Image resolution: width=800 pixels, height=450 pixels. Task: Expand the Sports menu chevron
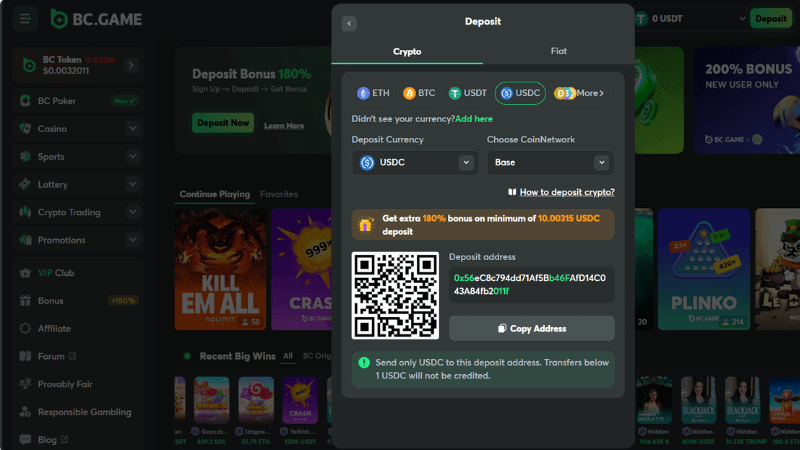[x=133, y=157]
